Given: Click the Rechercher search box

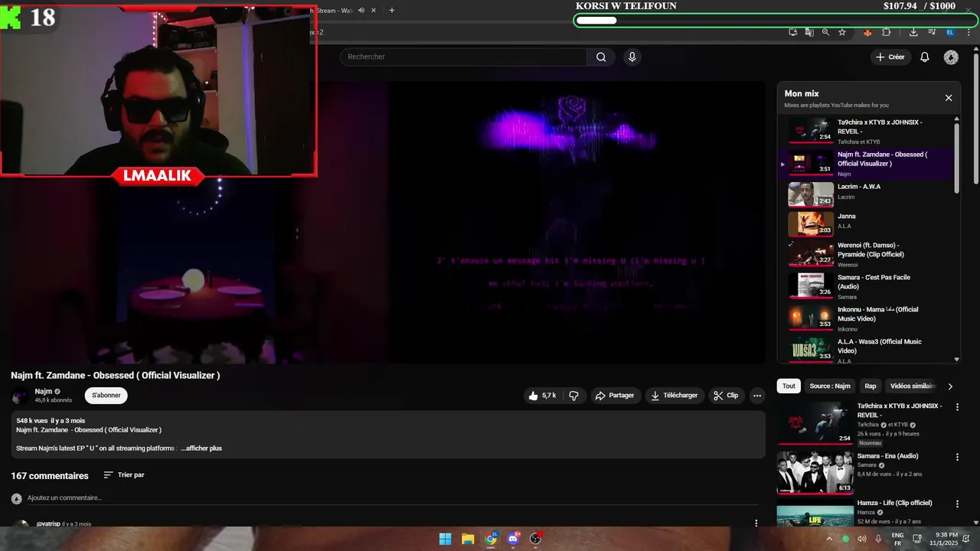Looking at the screenshot, I should (x=463, y=57).
